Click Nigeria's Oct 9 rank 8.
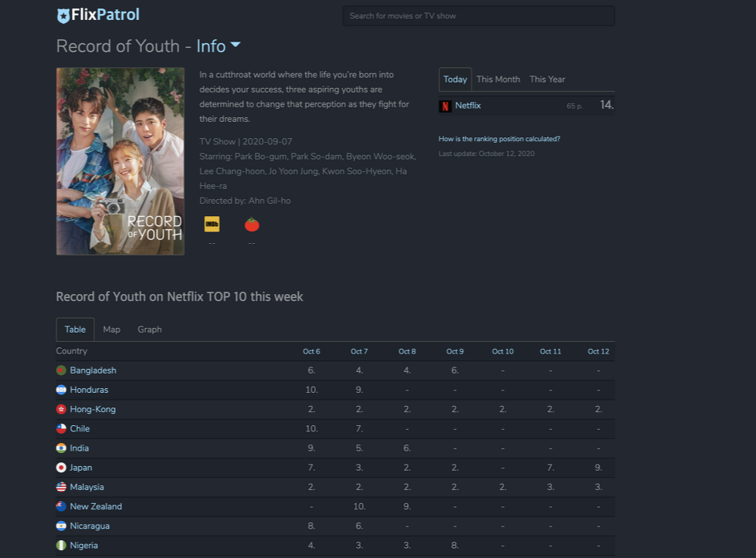Image resolution: width=756 pixels, height=558 pixels. (455, 546)
